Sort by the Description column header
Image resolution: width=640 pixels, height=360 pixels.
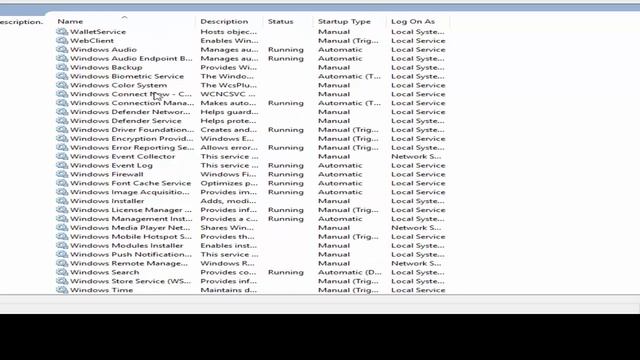[x=224, y=21]
